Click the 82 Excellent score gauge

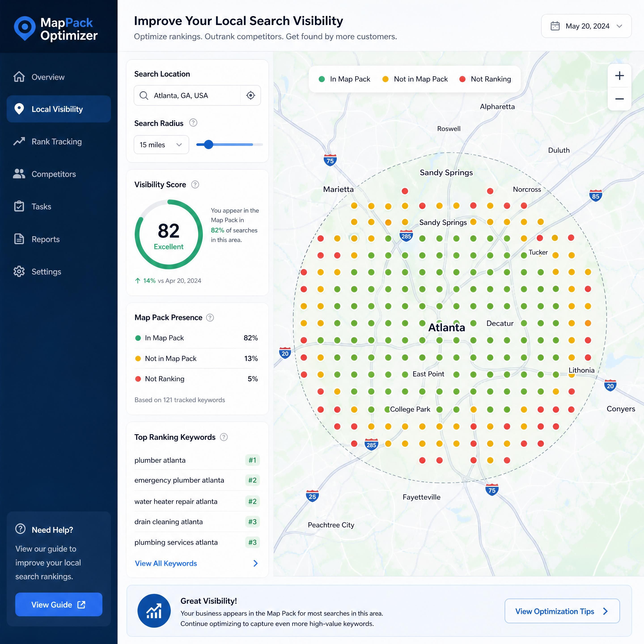pyautogui.click(x=169, y=234)
